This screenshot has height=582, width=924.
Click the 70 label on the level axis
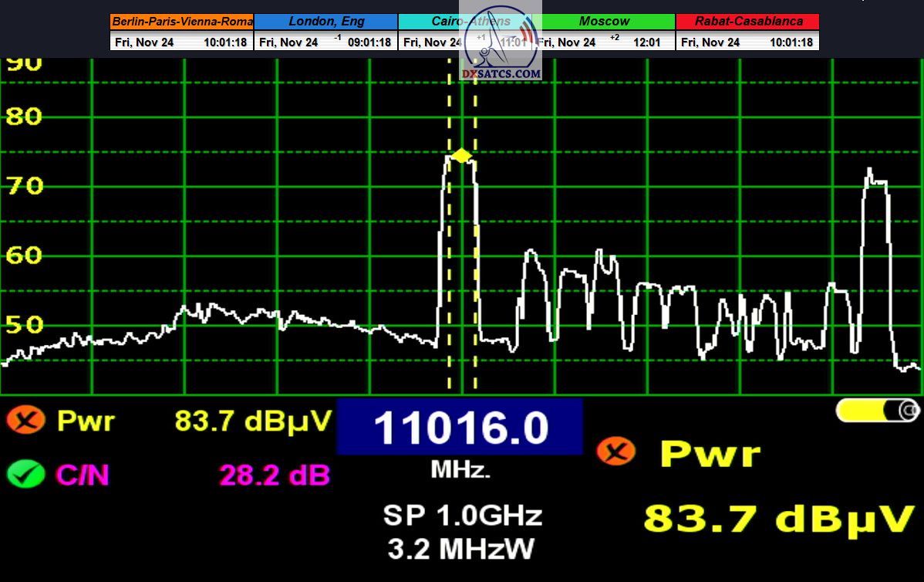[x=22, y=186]
